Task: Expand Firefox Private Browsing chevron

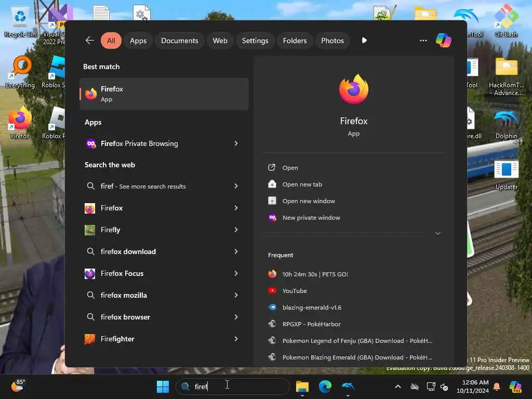Action: tap(236, 143)
